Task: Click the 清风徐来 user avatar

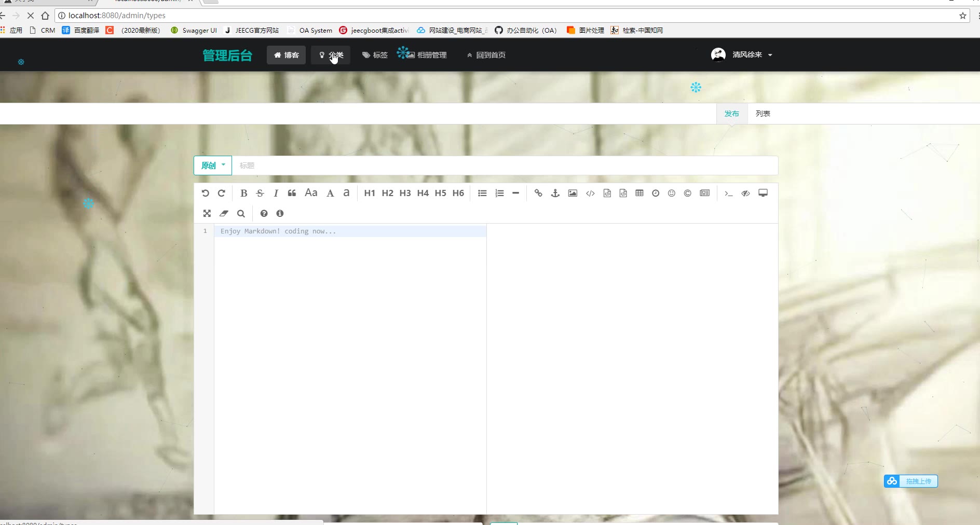Action: pos(718,54)
